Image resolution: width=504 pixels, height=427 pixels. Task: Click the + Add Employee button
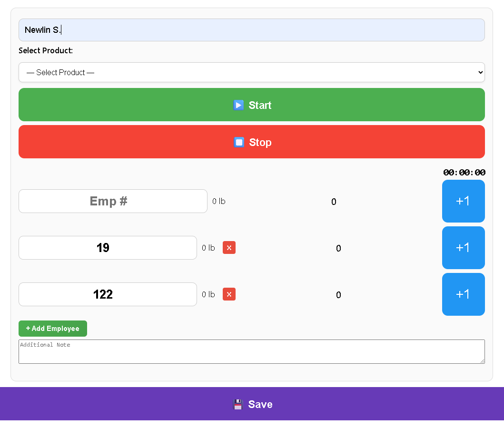(53, 329)
